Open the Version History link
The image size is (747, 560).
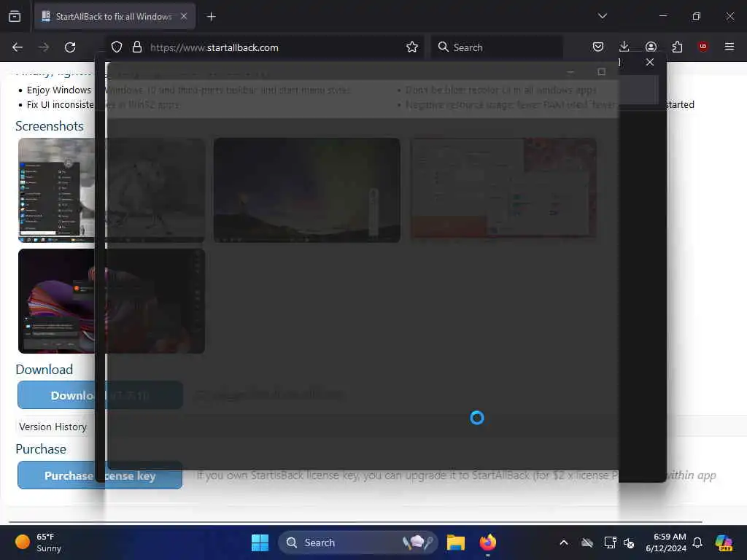[x=53, y=427]
